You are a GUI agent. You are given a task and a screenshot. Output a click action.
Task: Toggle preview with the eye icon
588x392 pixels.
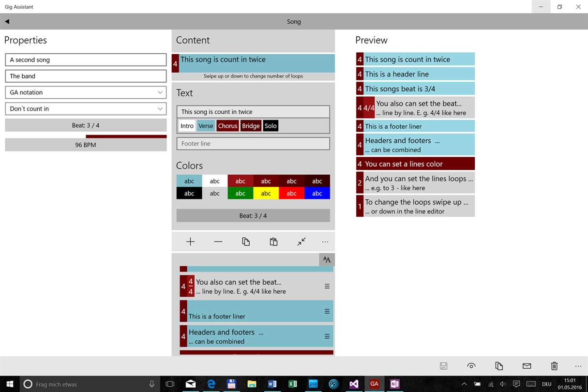click(x=471, y=366)
